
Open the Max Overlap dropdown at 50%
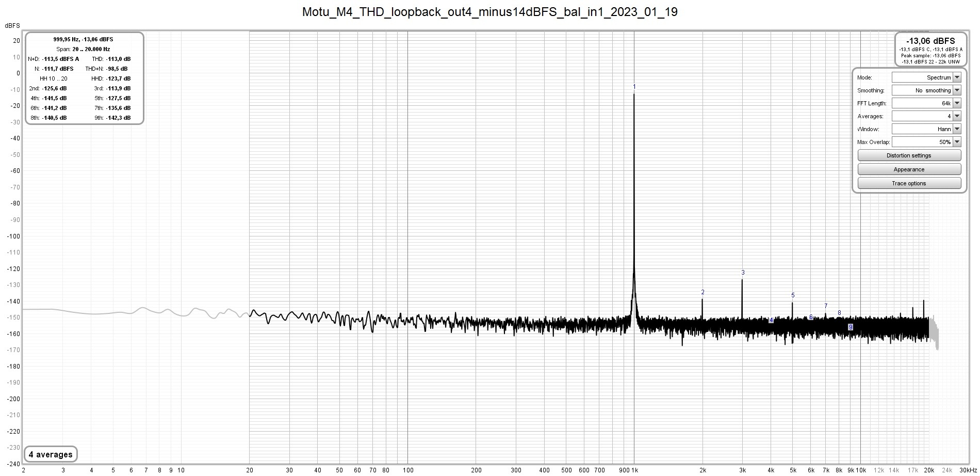click(926, 142)
